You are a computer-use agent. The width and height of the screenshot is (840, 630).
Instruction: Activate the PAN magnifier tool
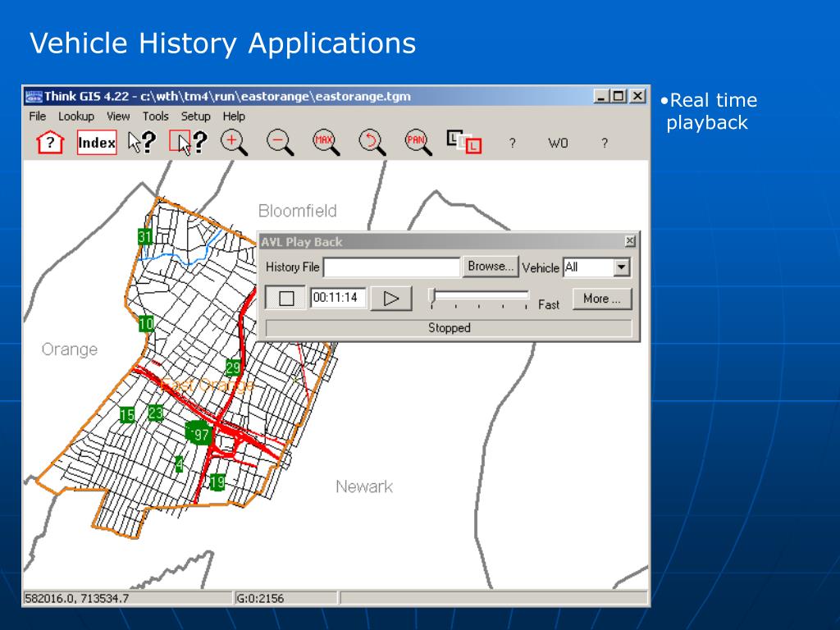click(418, 143)
